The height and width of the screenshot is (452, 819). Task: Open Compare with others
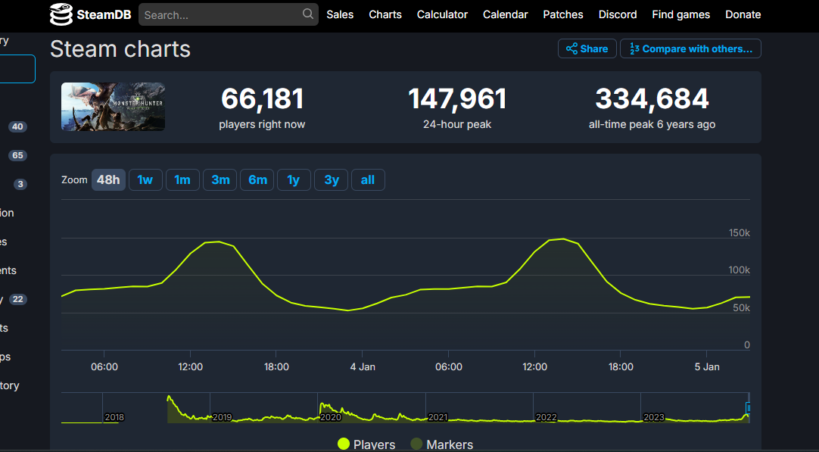[x=691, y=49]
